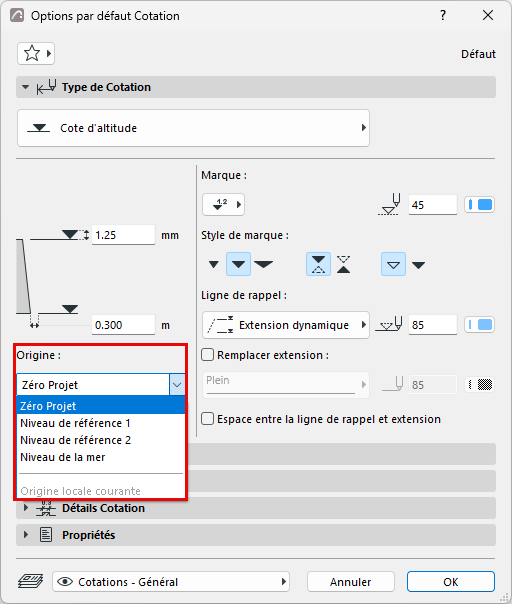Click greyed Origine locale courante entry
This screenshot has height=604, width=512.
point(101,491)
